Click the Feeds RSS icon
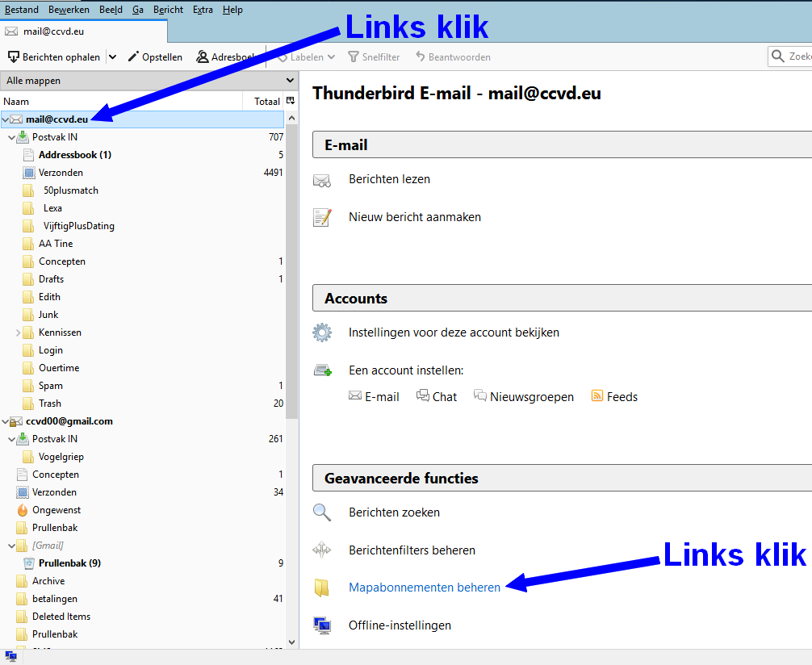The height and width of the screenshot is (665, 812). pos(597,396)
